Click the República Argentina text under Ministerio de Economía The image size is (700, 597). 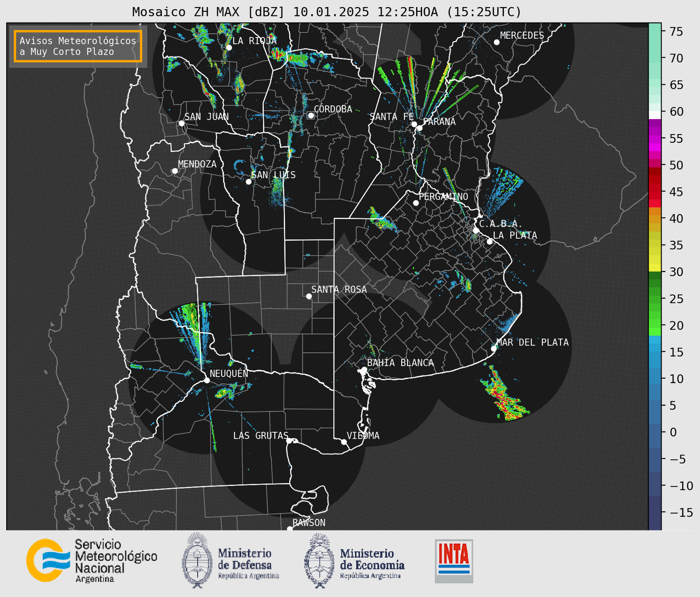coord(370,576)
